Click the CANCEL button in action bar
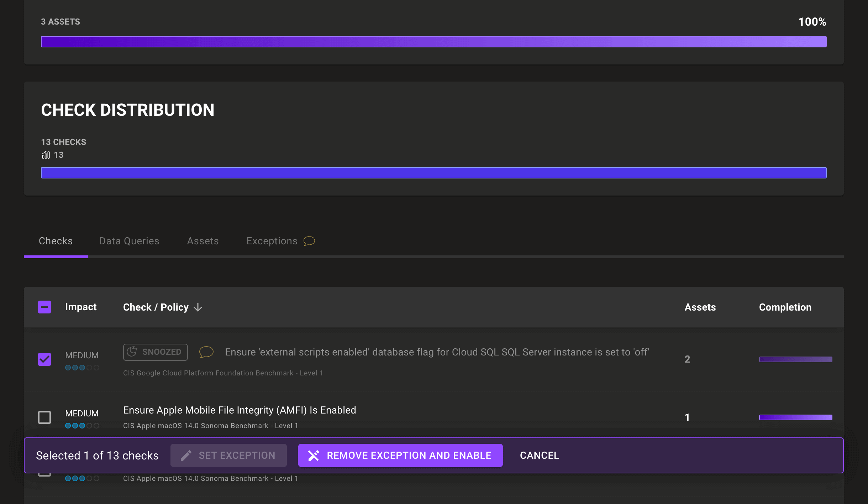Screen dimensions: 868x504 tap(540, 456)
